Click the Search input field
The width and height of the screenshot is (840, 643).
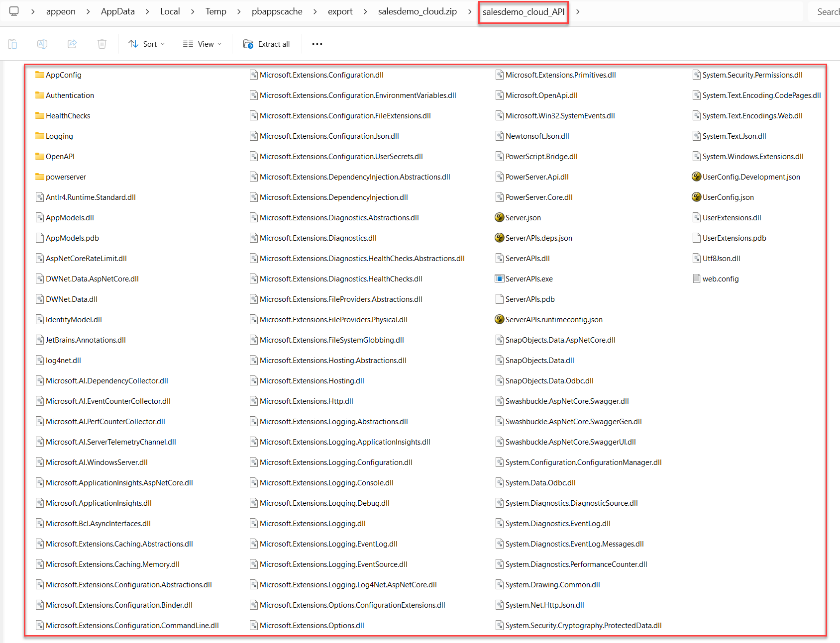tap(826, 11)
